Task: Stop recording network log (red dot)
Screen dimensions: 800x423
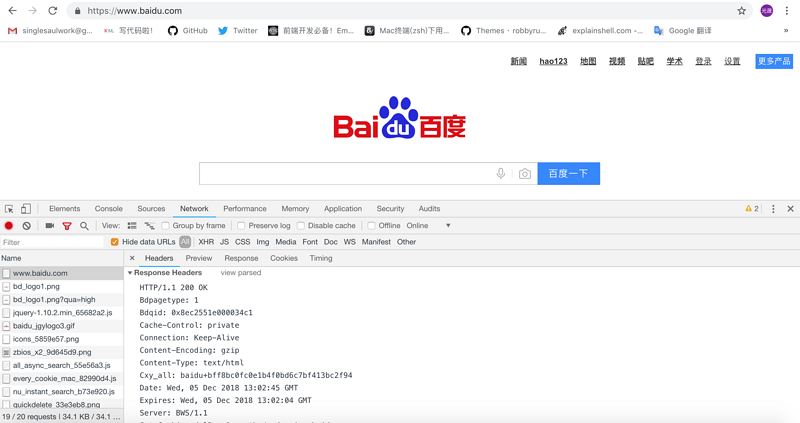Action: click(x=9, y=226)
